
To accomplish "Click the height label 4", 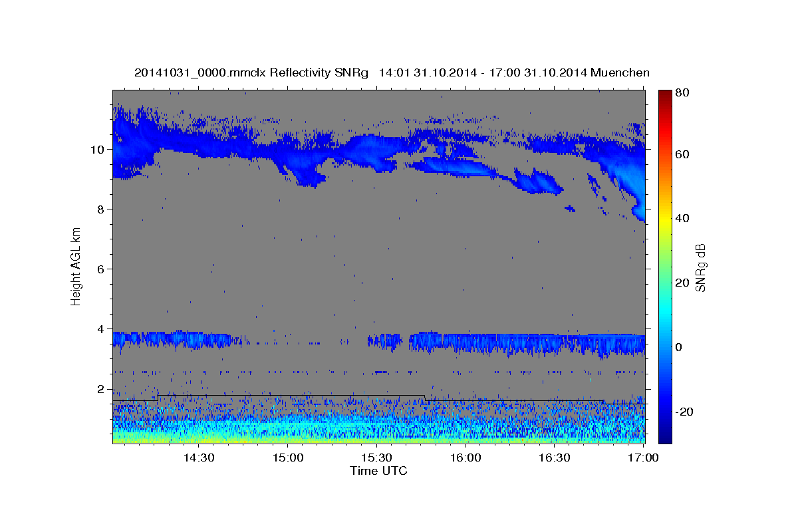I will (101, 329).
